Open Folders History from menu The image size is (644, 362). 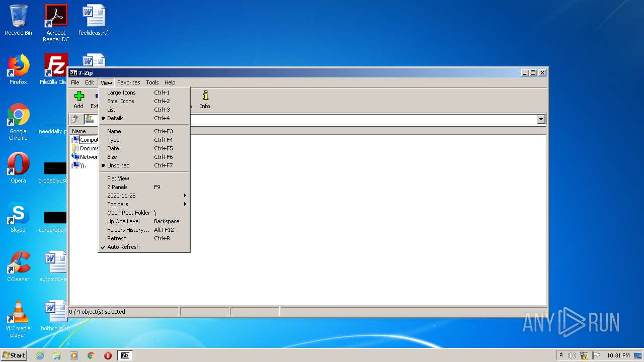click(x=144, y=230)
